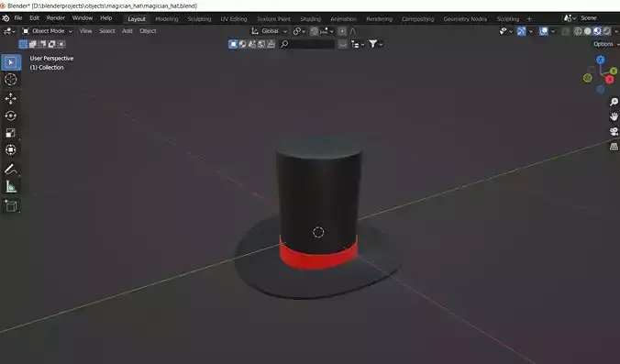Open the Render menu
Screen dimensions: 620x364
tap(56, 18)
